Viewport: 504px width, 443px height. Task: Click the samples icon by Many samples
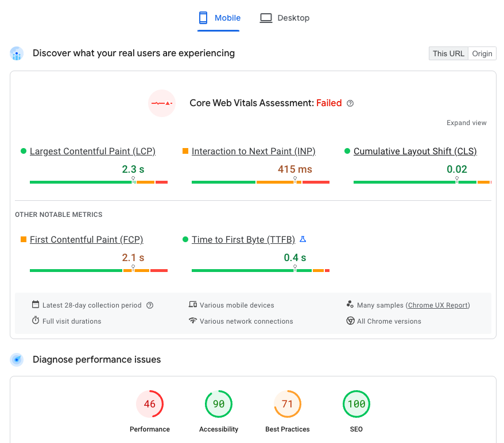pyautogui.click(x=350, y=304)
